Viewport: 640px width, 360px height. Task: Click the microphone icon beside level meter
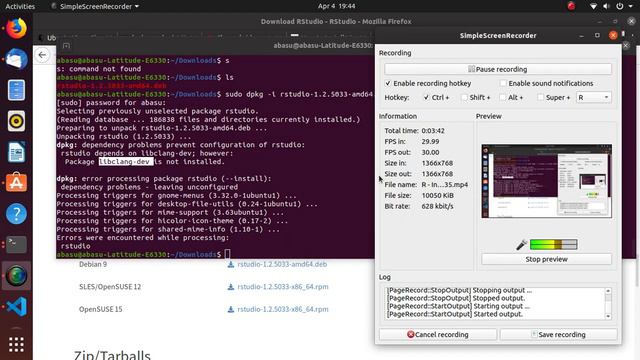[x=521, y=244]
